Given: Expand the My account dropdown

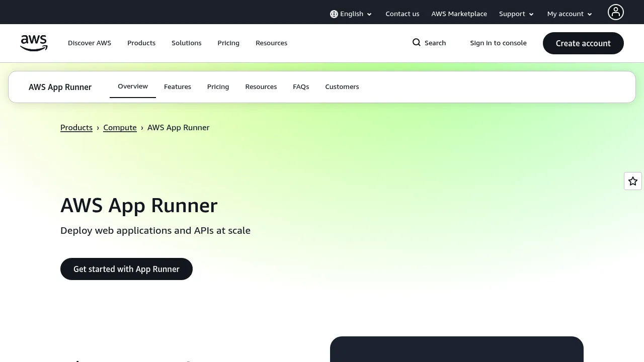Looking at the screenshot, I should [x=570, y=14].
